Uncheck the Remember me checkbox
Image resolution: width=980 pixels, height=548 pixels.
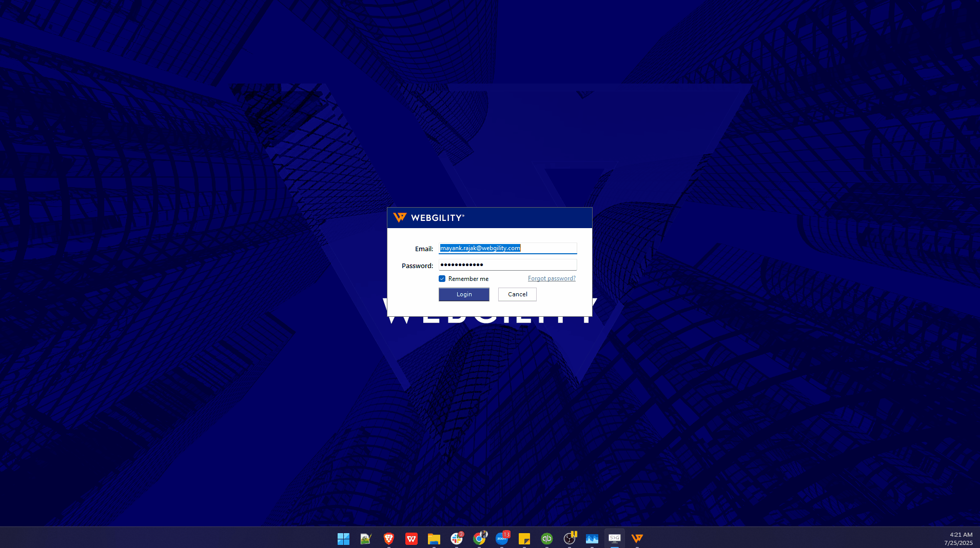pos(442,279)
